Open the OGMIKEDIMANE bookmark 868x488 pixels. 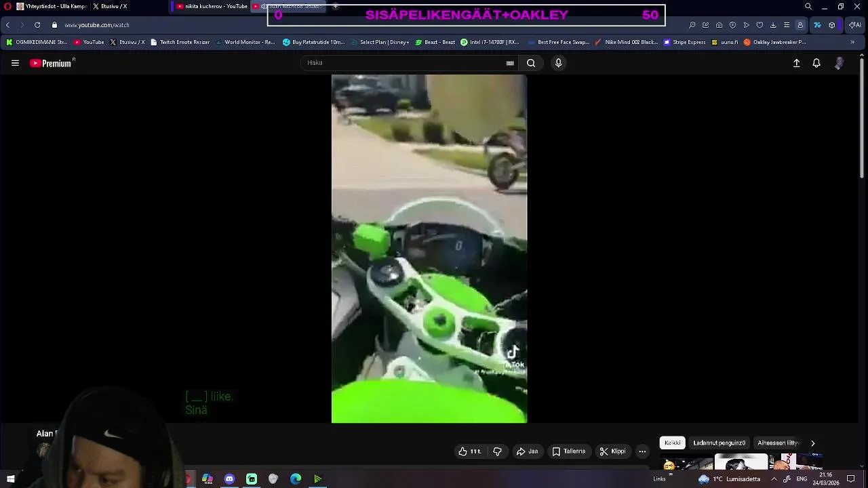click(37, 42)
